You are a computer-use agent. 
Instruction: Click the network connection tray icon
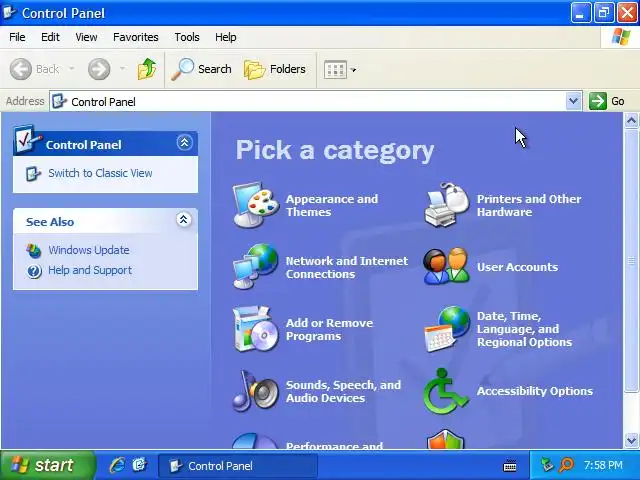point(547,465)
